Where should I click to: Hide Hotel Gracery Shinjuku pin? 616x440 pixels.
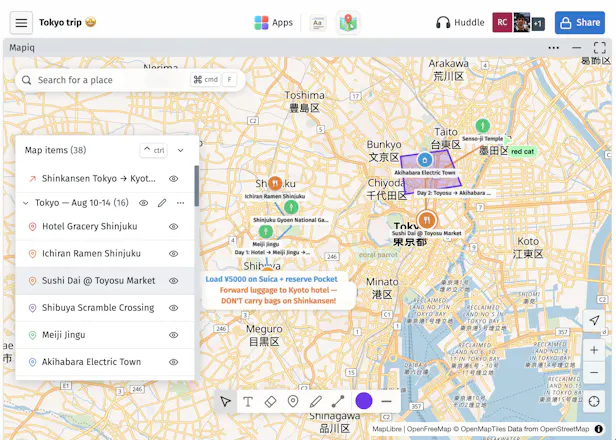tap(174, 226)
